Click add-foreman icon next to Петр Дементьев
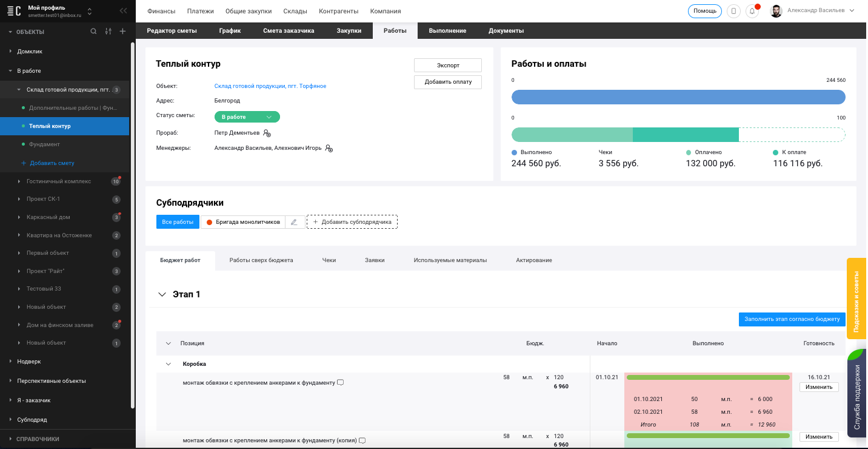 267,133
